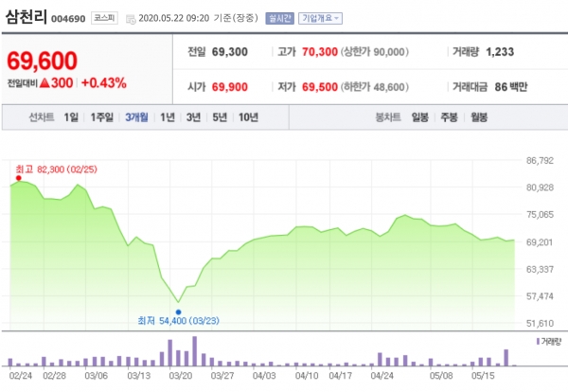Click the 저가 value 69,500
Viewport: 568px width, 392px height.
[x=320, y=87]
